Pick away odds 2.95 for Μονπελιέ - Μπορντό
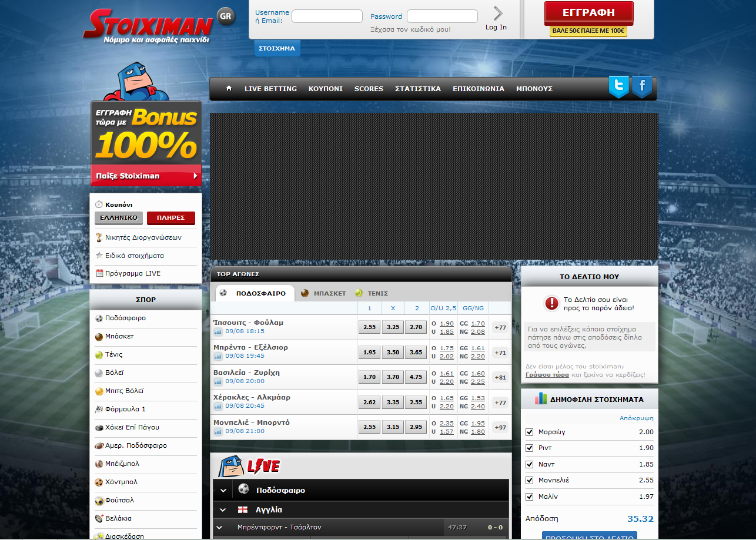The width and height of the screenshot is (756, 540). coord(416,427)
